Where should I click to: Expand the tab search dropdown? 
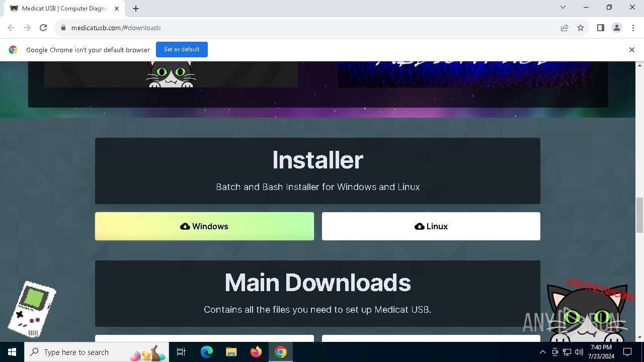[x=563, y=8]
